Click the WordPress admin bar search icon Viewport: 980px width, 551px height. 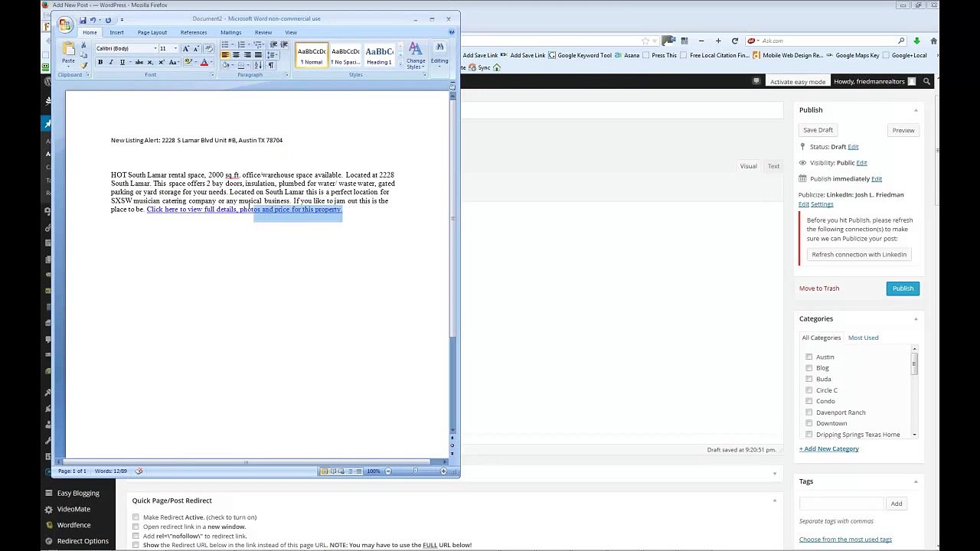926,82
